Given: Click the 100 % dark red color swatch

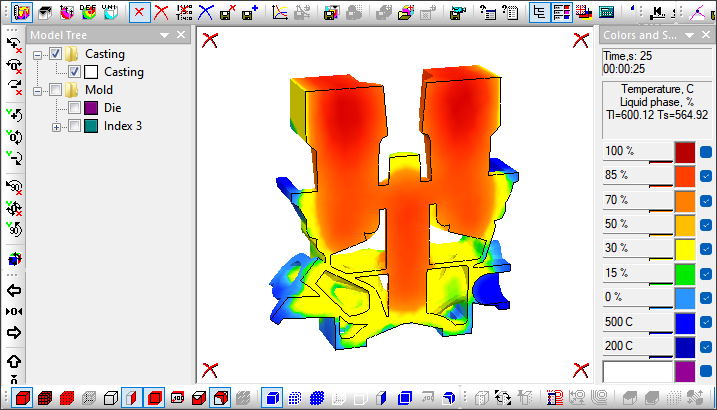Looking at the screenshot, I should tap(684, 152).
